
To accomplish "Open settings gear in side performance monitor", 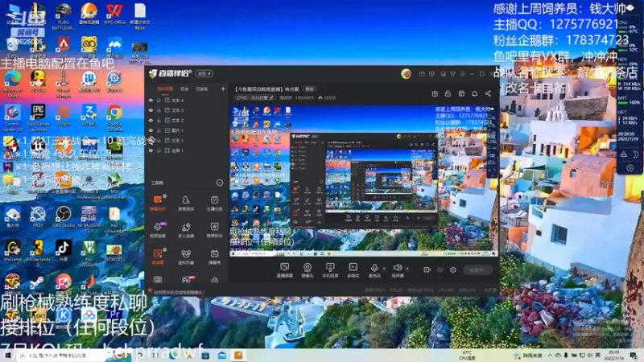I will (x=630, y=168).
